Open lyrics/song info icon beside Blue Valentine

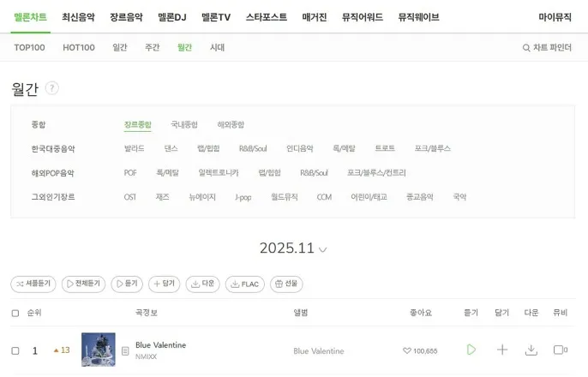125,350
